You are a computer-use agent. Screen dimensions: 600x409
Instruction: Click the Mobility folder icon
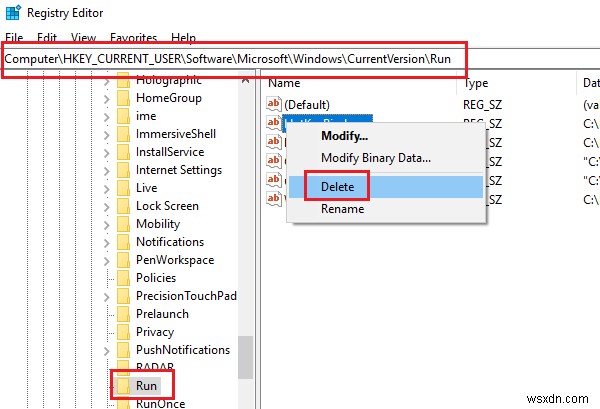pos(123,224)
